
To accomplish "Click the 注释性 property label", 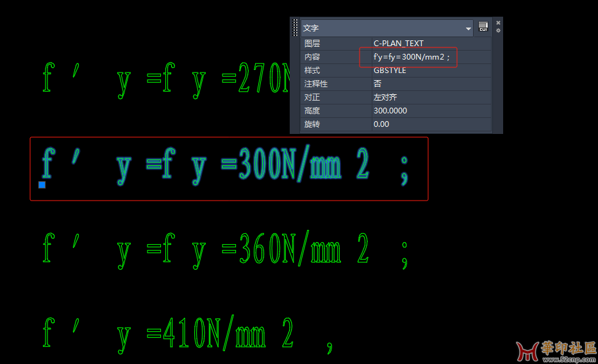I will pyautogui.click(x=316, y=84).
